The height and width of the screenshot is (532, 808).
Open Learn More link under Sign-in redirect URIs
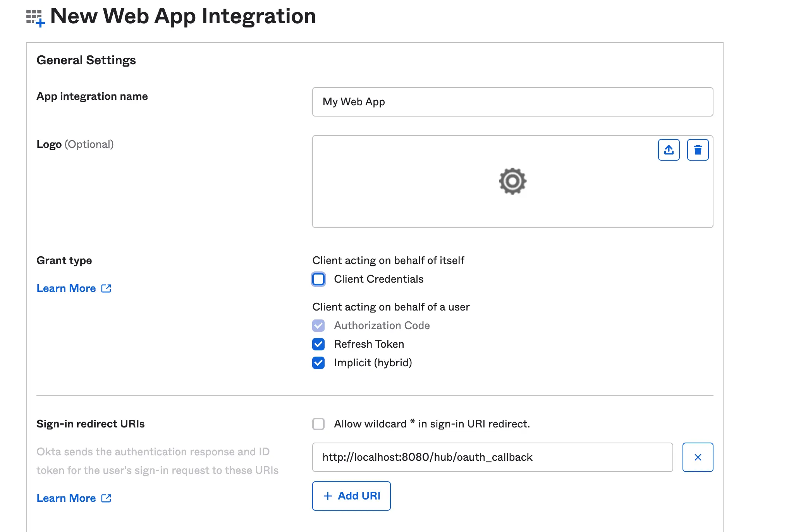(66, 498)
